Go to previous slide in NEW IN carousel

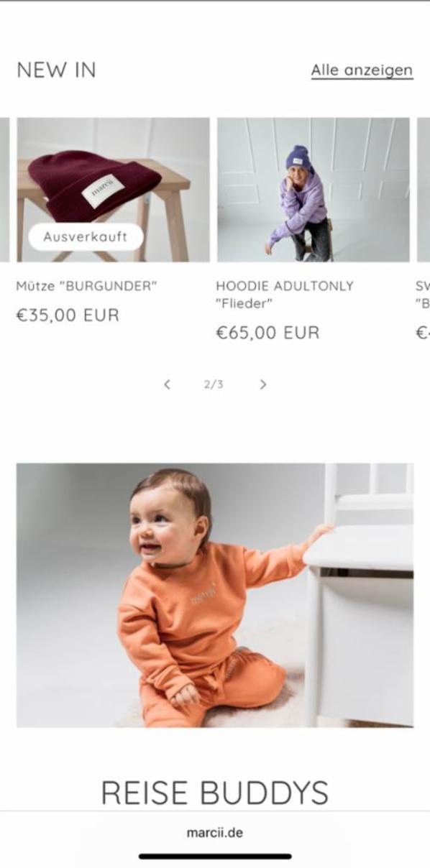click(x=167, y=384)
